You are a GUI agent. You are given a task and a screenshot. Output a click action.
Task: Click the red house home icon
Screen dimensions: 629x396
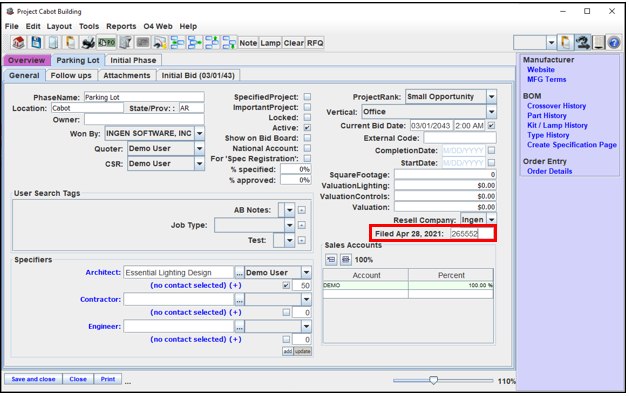tap(18, 43)
